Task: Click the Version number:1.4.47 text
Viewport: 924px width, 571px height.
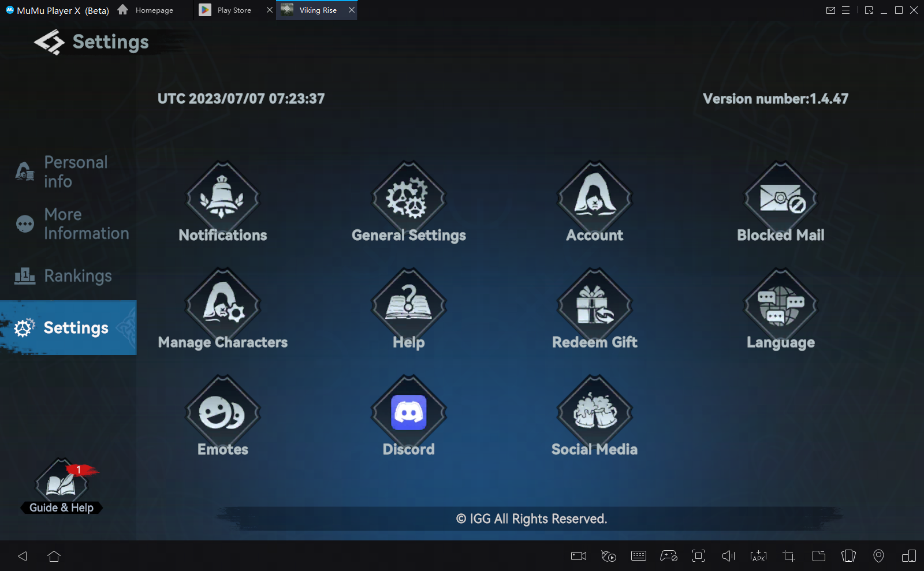Action: click(776, 99)
